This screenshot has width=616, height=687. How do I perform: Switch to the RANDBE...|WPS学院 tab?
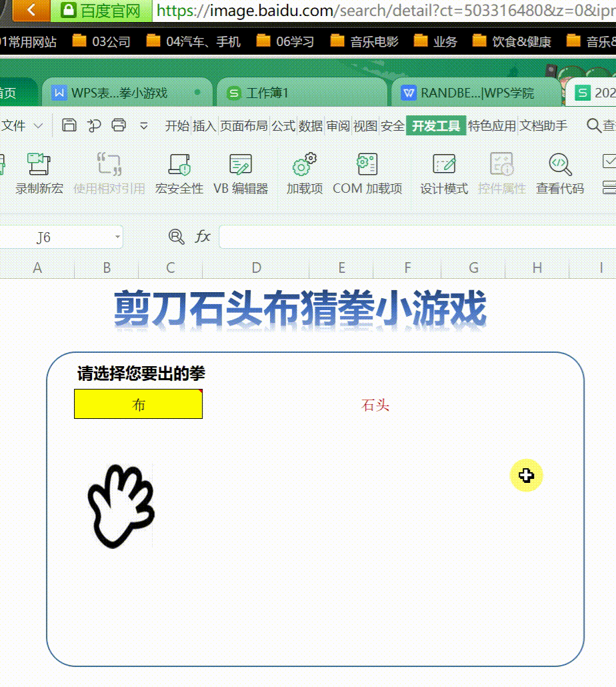click(x=477, y=93)
